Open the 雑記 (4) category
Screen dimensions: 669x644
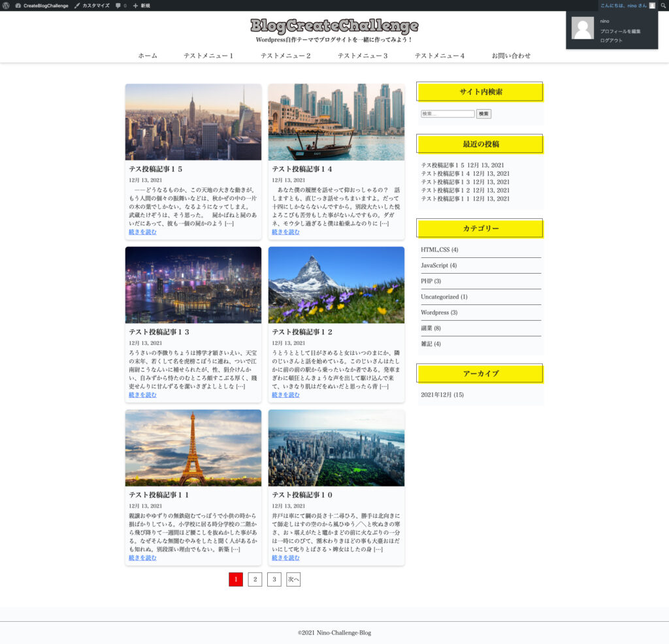431,344
